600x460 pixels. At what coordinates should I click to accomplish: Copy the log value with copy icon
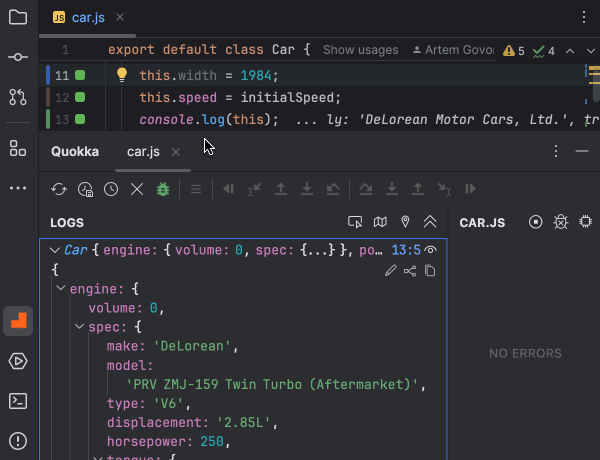coord(430,271)
